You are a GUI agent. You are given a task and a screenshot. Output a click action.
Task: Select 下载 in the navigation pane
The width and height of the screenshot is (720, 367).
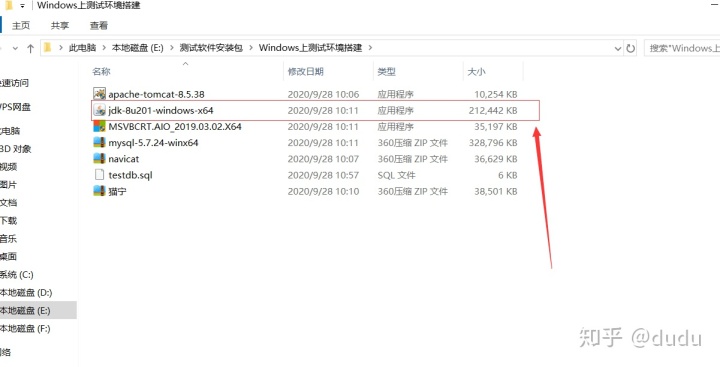pyautogui.click(x=8, y=220)
